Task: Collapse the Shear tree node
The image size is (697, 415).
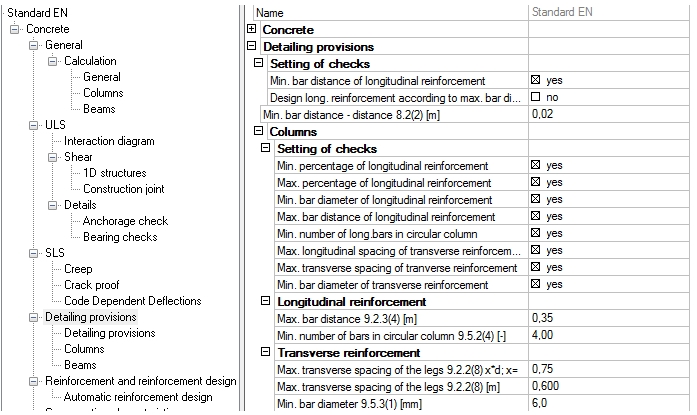Action: (52, 157)
